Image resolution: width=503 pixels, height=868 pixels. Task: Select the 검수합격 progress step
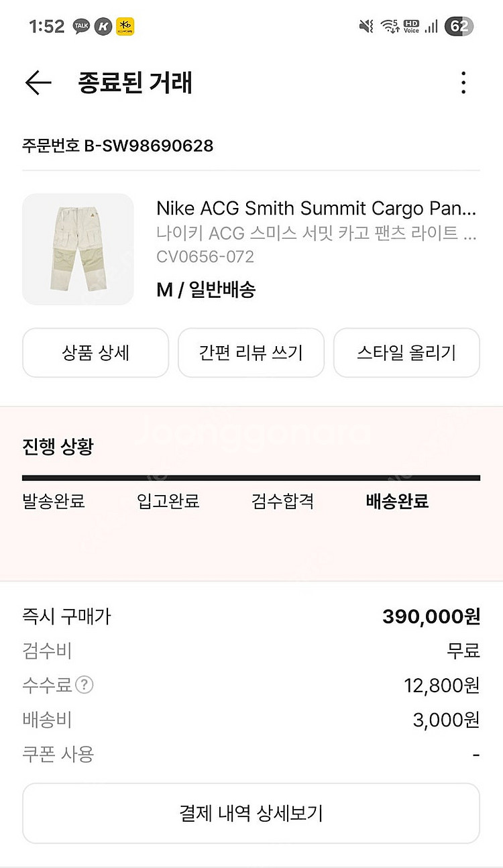pos(282,501)
